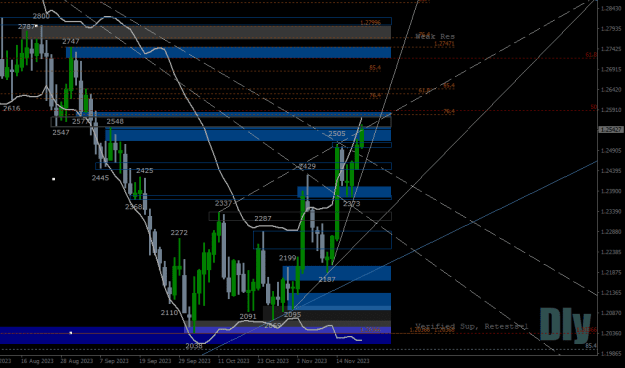The height and width of the screenshot is (368, 625).
Task: Click the 2616 low label
Action: point(11,108)
